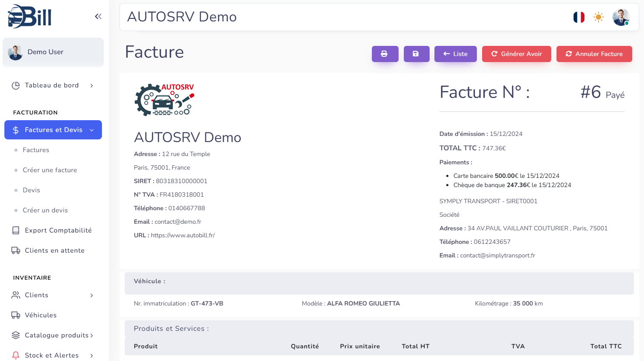Click email contact@demo.fr
Viewport: 644px width, 361px height.
[178, 222]
